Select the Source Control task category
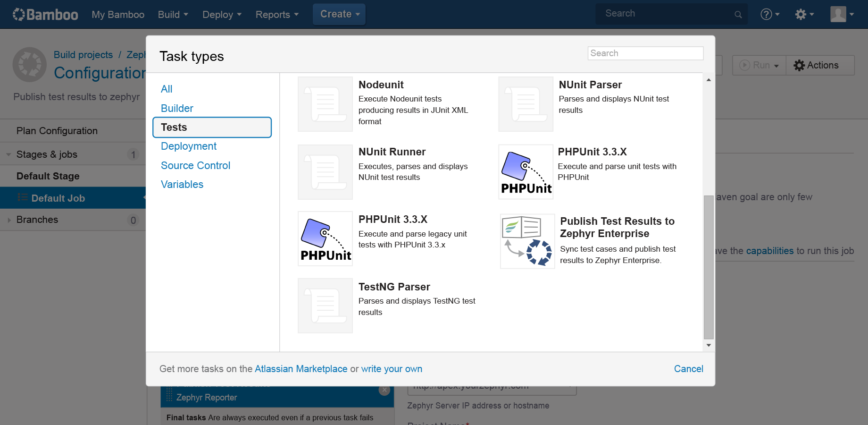This screenshot has height=425, width=868. point(195,165)
